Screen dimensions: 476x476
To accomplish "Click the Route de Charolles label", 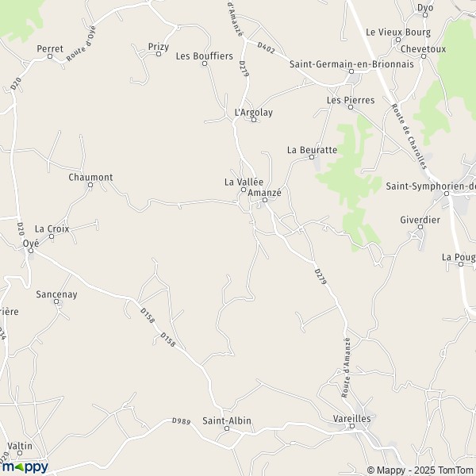I will click(409, 136).
